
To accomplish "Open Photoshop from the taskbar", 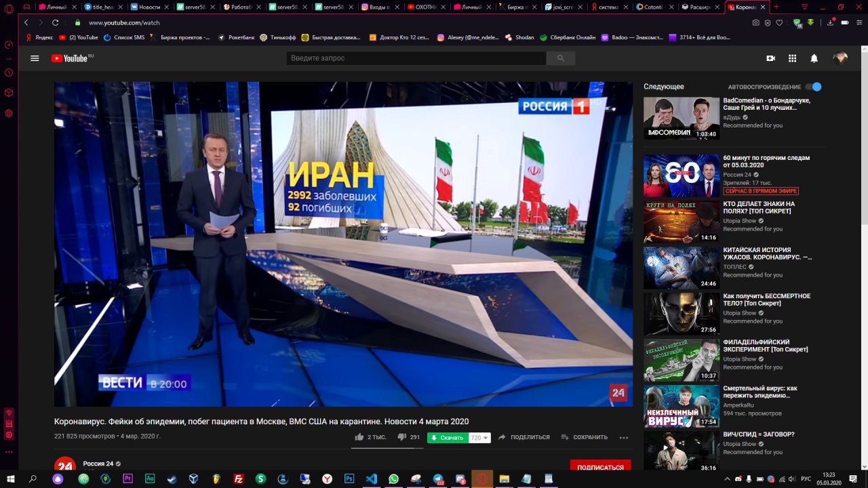I will 349,479.
